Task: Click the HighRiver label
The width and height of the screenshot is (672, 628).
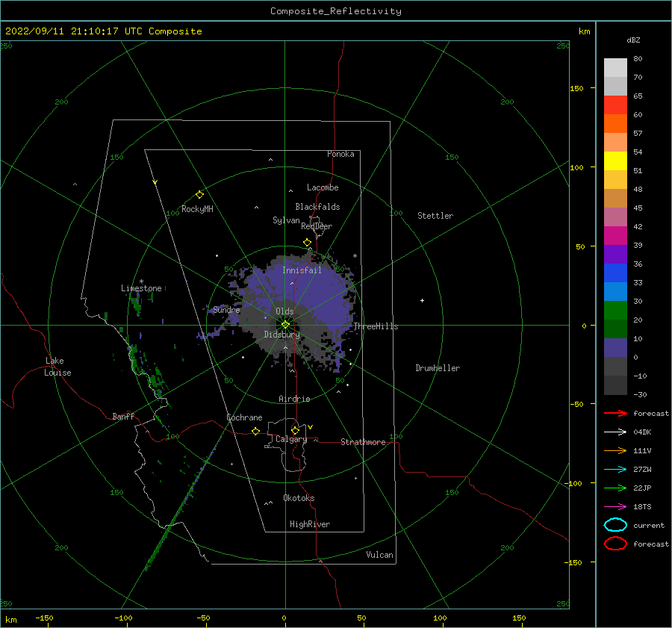Action: [x=309, y=524]
